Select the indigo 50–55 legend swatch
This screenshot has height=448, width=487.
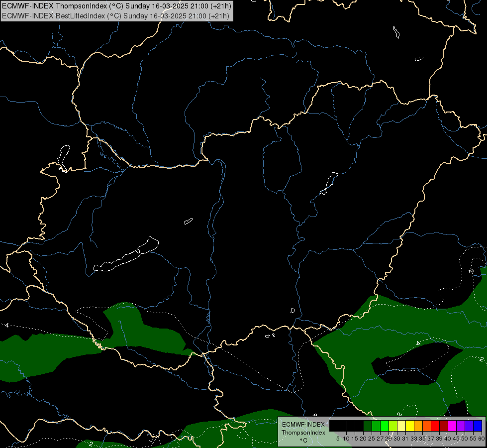click(x=469, y=426)
